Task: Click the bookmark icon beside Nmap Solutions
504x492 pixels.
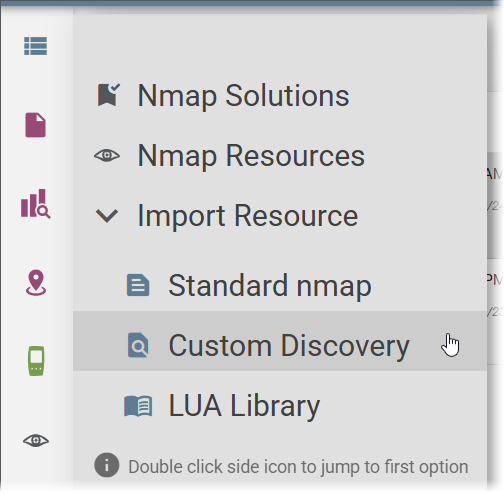Action: pos(108,95)
